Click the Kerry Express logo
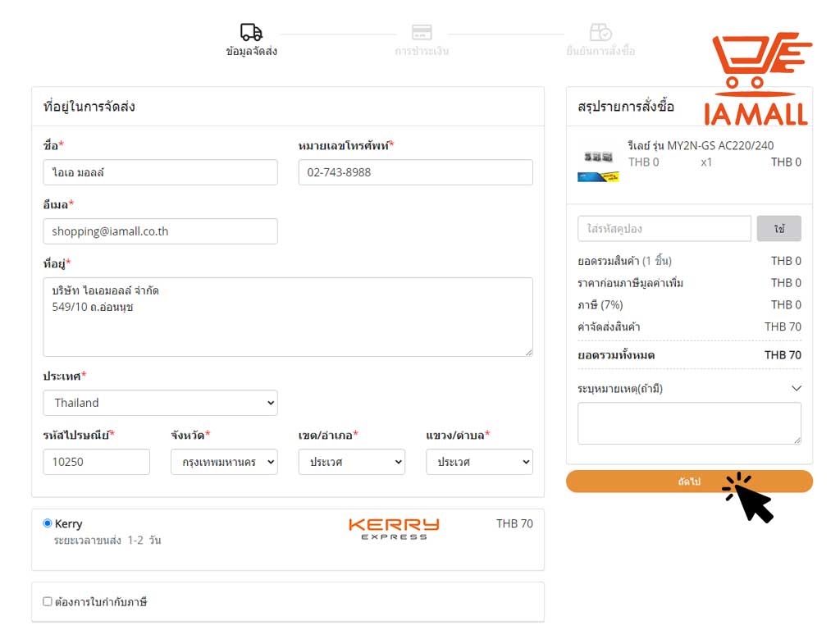This screenshot has width=840, height=630. coord(394,528)
